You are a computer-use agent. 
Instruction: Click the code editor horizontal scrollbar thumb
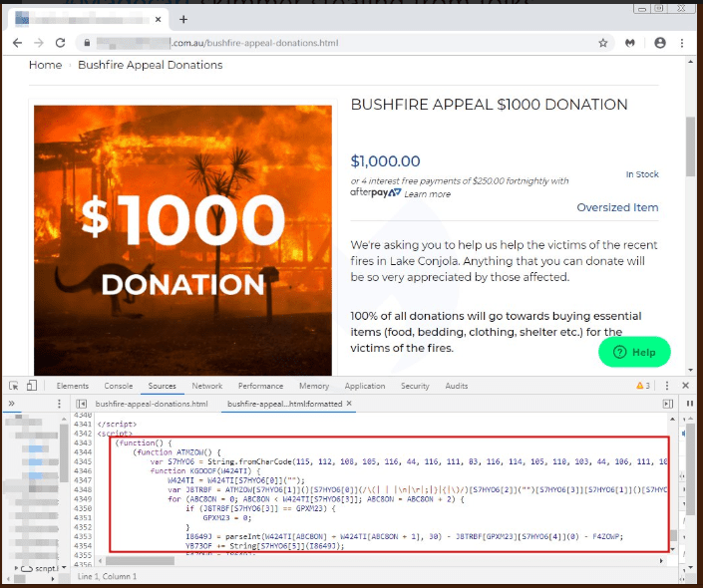click(x=140, y=561)
